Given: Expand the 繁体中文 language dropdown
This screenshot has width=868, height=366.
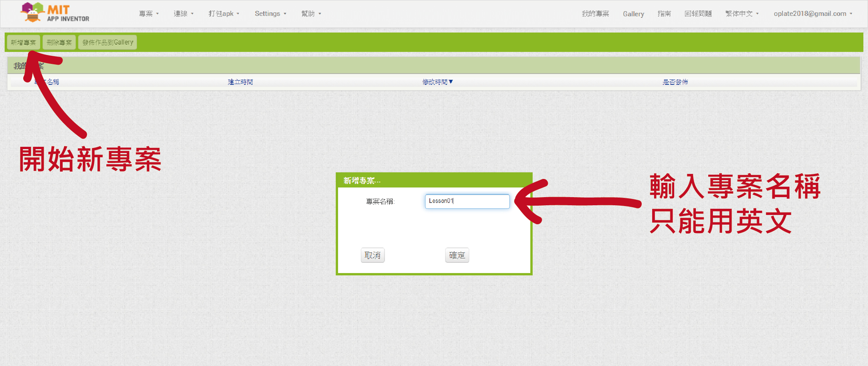Looking at the screenshot, I should click(x=742, y=14).
